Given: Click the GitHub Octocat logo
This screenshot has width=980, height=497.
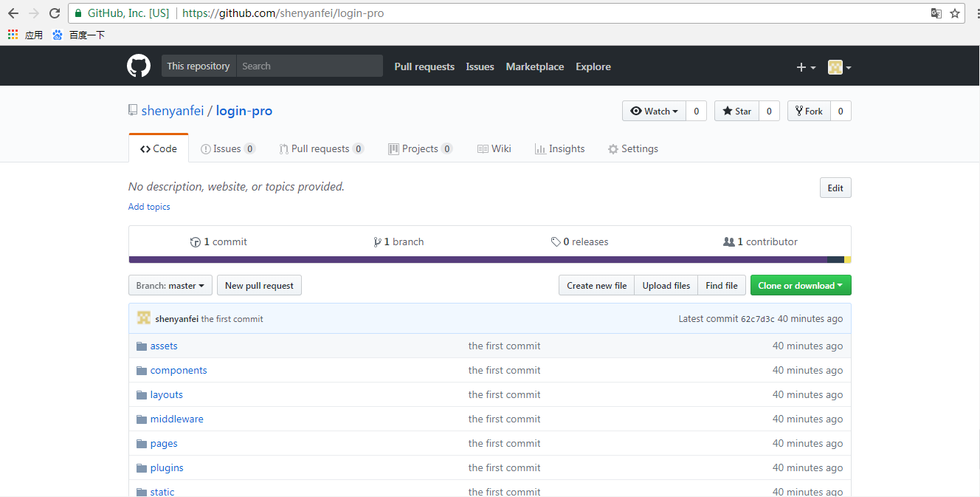Looking at the screenshot, I should click(139, 66).
